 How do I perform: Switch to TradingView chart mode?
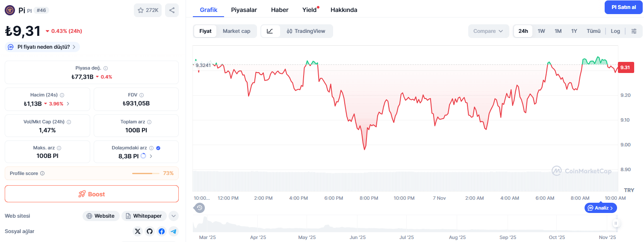(x=306, y=31)
